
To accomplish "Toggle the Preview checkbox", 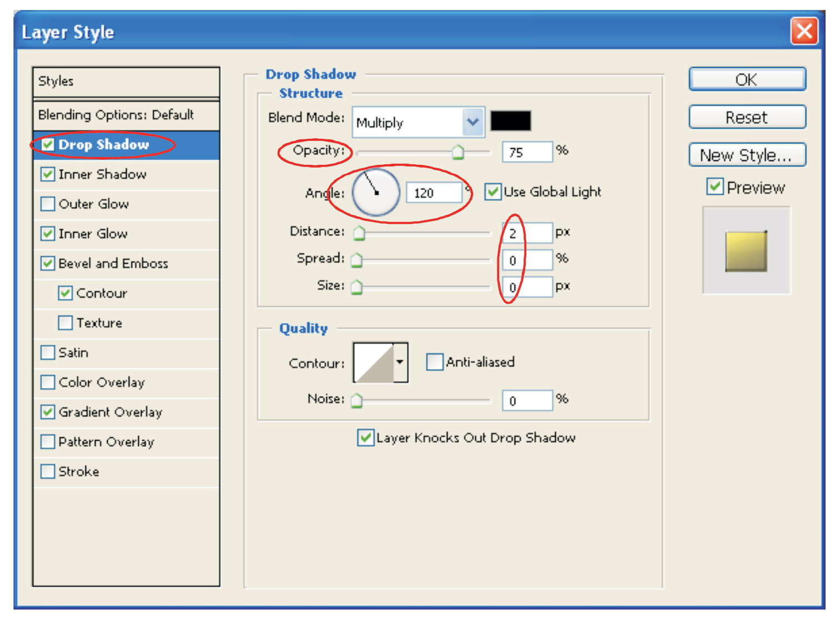I will (715, 187).
